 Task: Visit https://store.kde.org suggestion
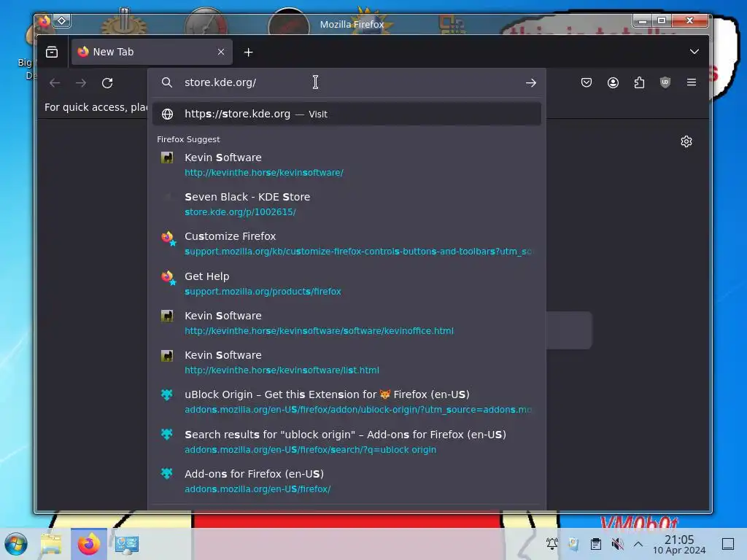tap(347, 114)
